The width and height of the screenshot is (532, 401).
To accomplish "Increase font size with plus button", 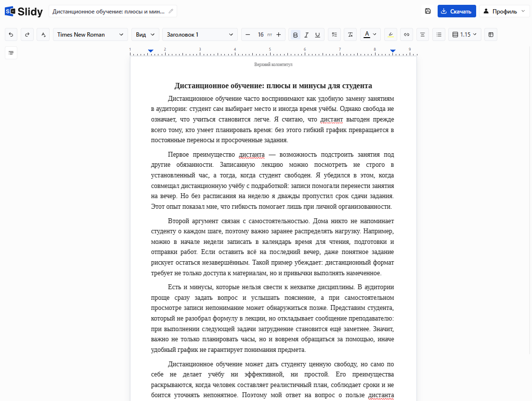I will coord(279,35).
